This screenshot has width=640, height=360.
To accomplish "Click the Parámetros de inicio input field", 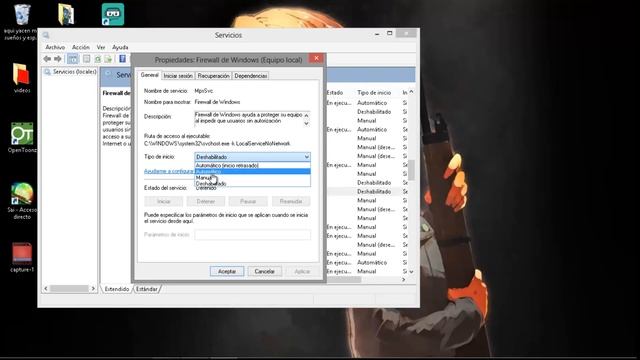I will coord(252,235).
